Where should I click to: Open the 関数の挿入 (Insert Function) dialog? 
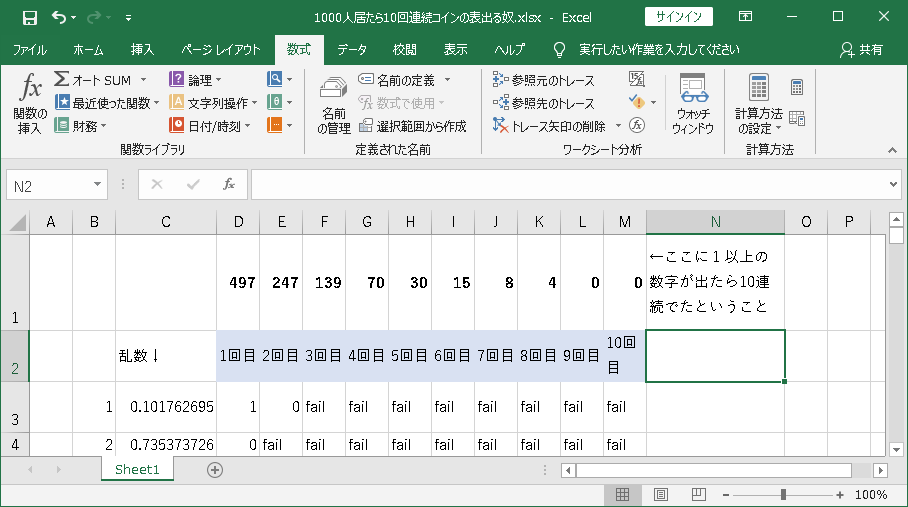(29, 103)
